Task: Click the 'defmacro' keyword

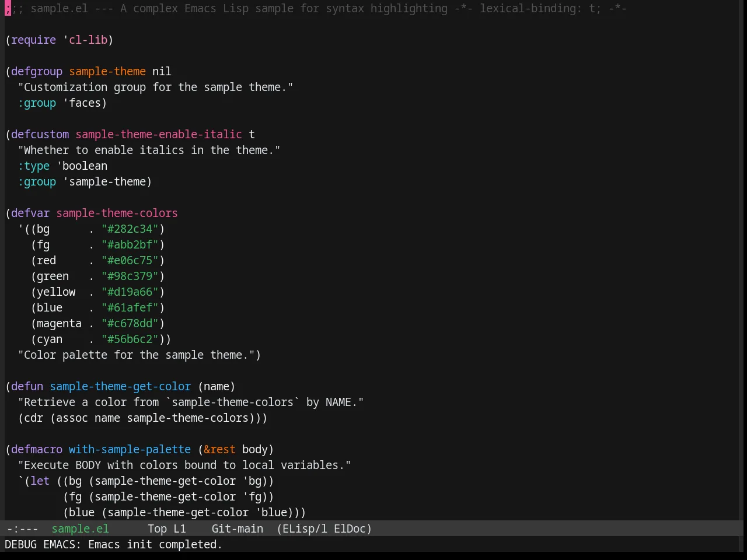Action: coord(37,449)
